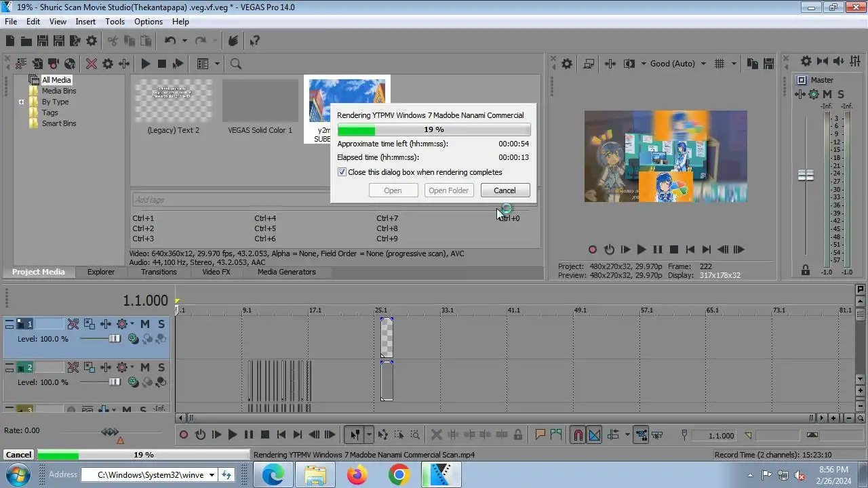Switch to the Video FX tab
Viewport: 868px width, 488px height.
pos(216,272)
